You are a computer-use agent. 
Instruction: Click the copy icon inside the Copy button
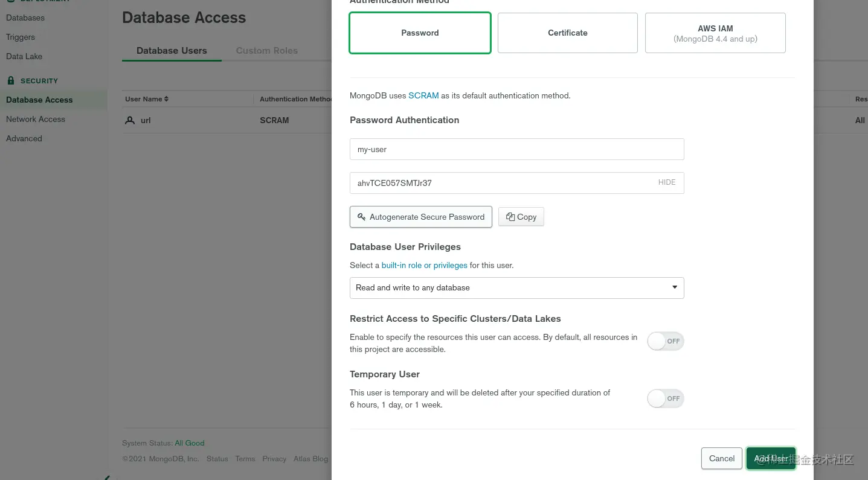tap(510, 217)
